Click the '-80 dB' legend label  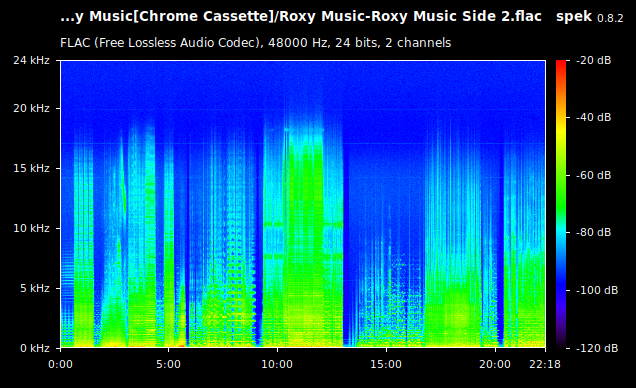pyautogui.click(x=593, y=232)
